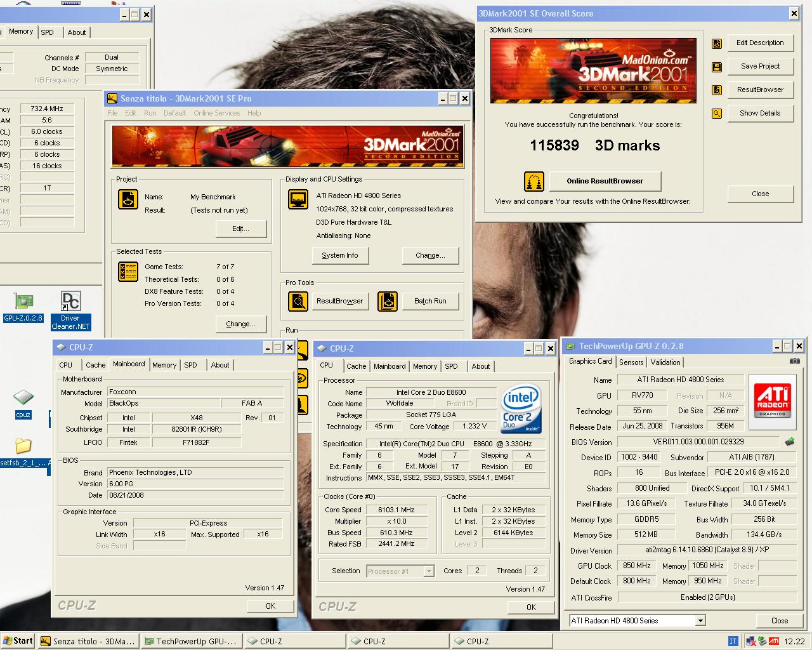
Task: Click the BIOS Version field in GPU-Z
Action: click(x=698, y=442)
